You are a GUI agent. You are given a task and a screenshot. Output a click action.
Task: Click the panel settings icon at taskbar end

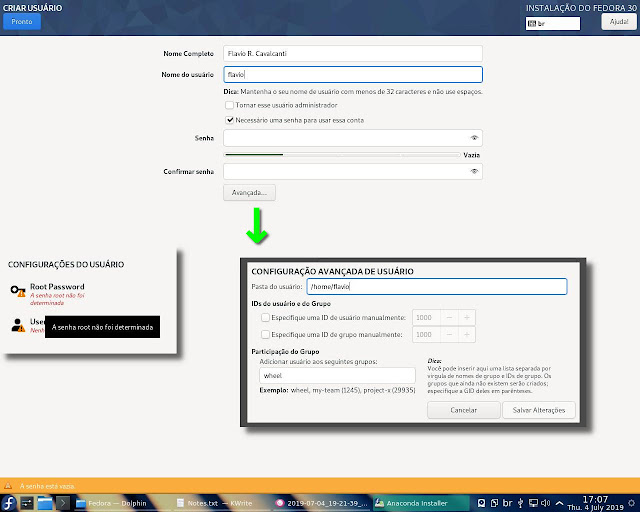click(632, 503)
